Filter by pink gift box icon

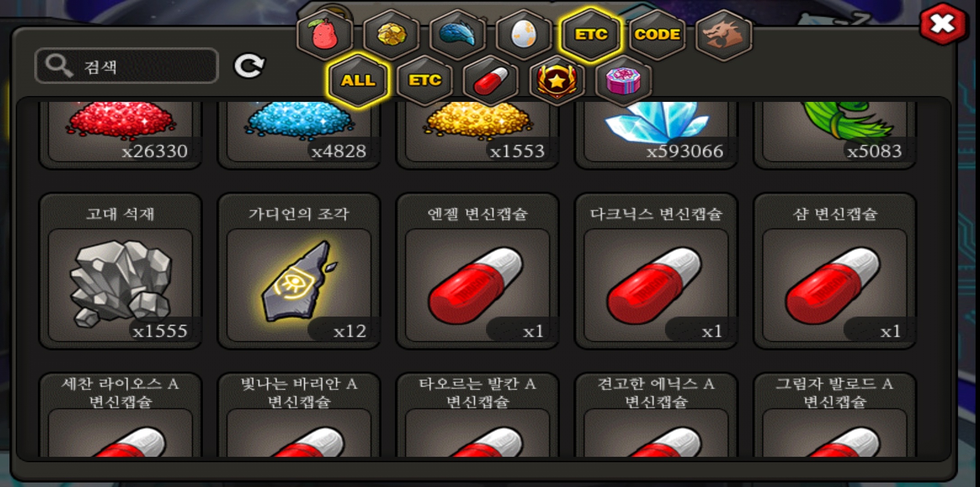click(x=623, y=81)
